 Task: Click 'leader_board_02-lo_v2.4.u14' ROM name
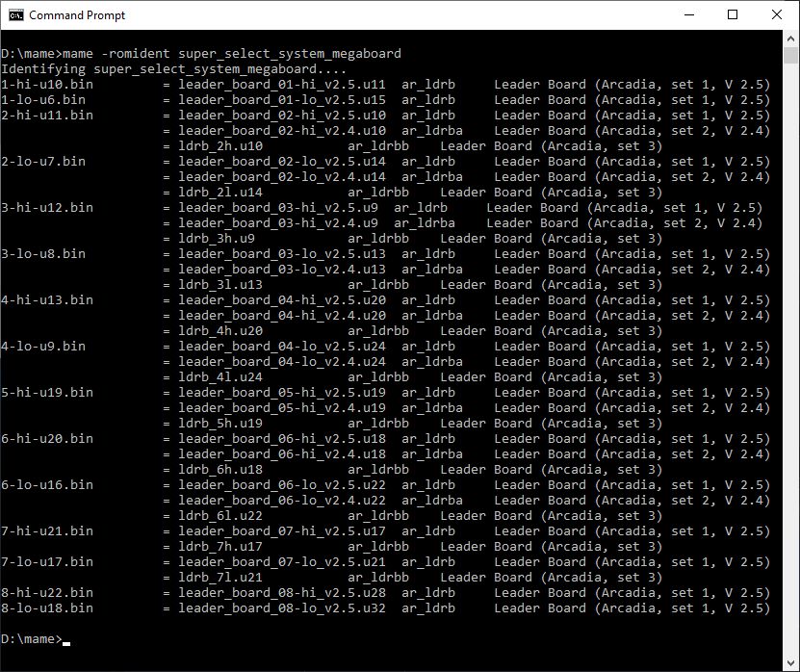pyautogui.click(x=282, y=176)
